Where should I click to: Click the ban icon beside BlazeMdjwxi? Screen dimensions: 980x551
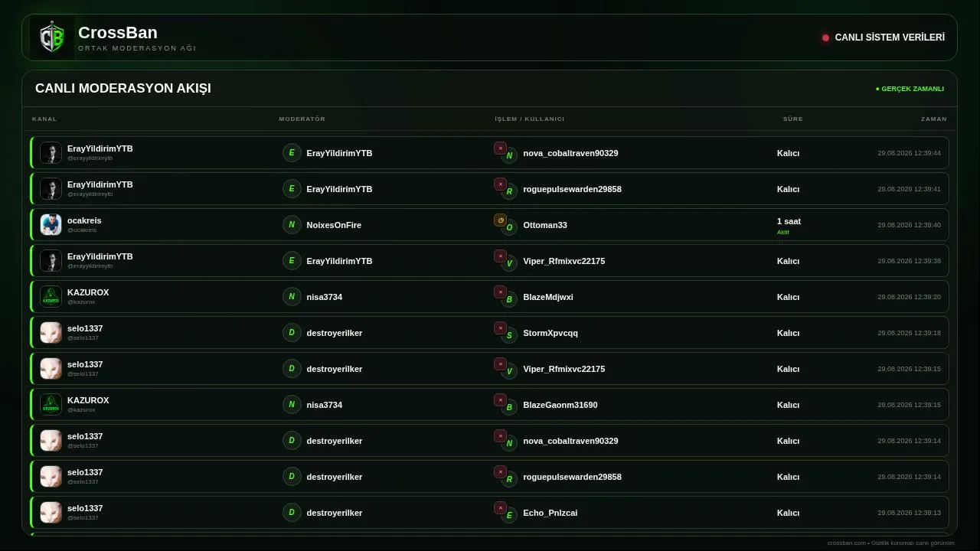[501, 292]
